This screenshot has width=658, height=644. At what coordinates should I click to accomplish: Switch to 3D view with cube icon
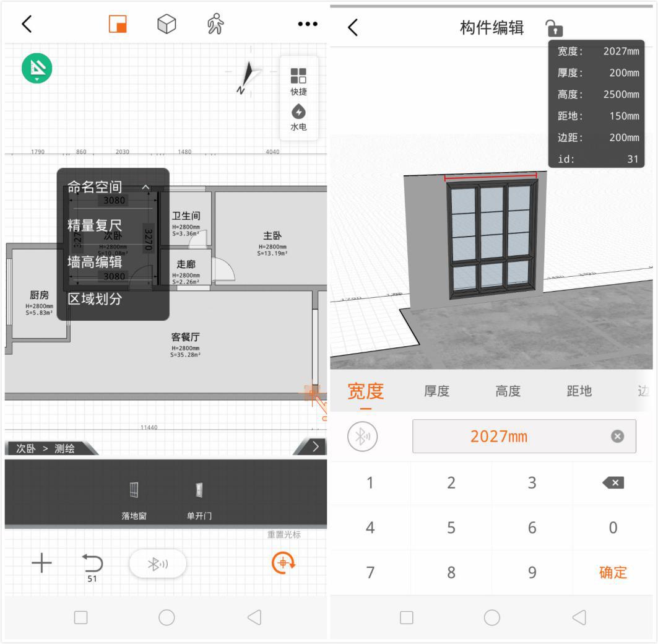166,24
